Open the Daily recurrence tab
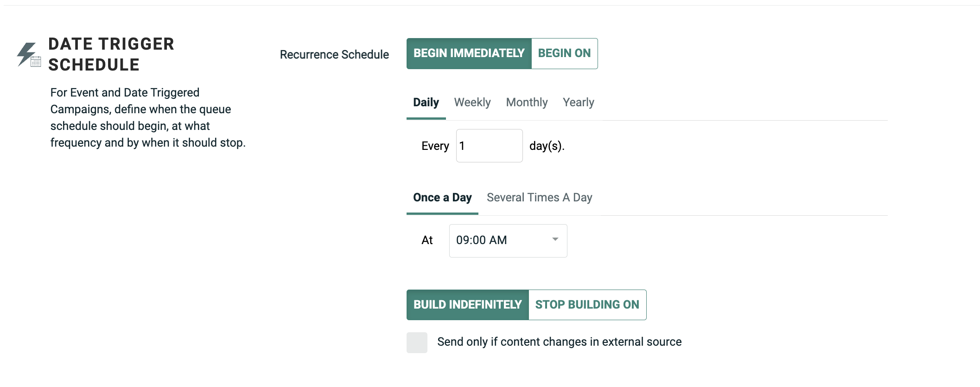The image size is (980, 387). tap(426, 103)
